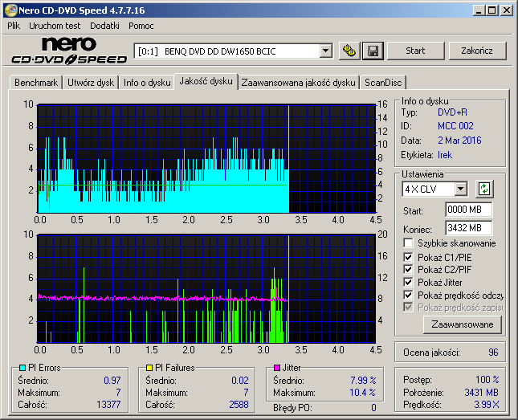Open the Plik menu
Image resolution: width=518 pixels, height=420 pixels.
click(14, 26)
